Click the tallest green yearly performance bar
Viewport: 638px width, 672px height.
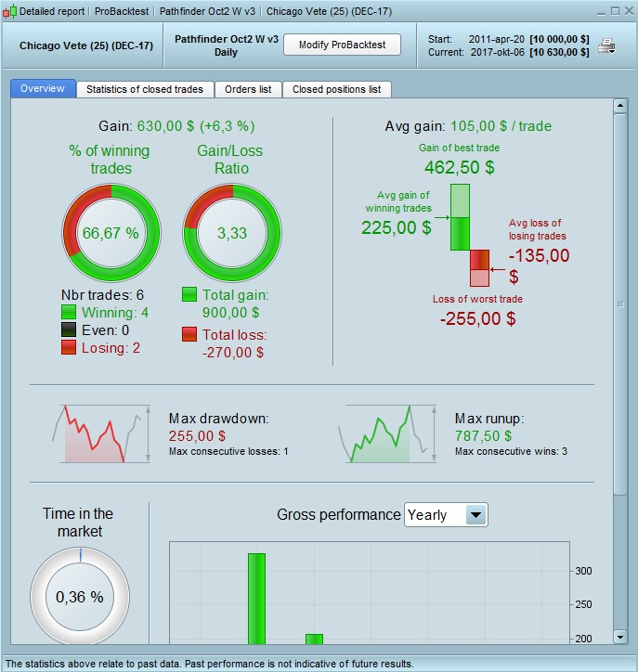tap(256, 599)
